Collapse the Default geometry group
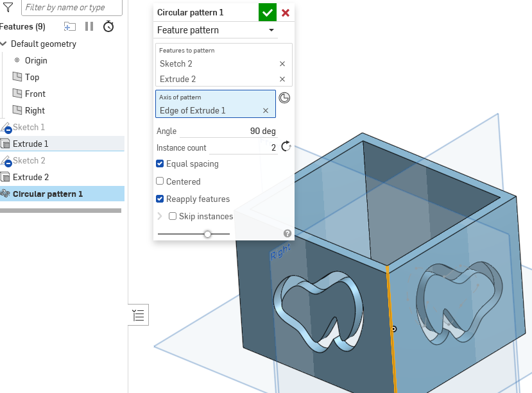Viewport: 532px width, 393px height. tap(4, 44)
